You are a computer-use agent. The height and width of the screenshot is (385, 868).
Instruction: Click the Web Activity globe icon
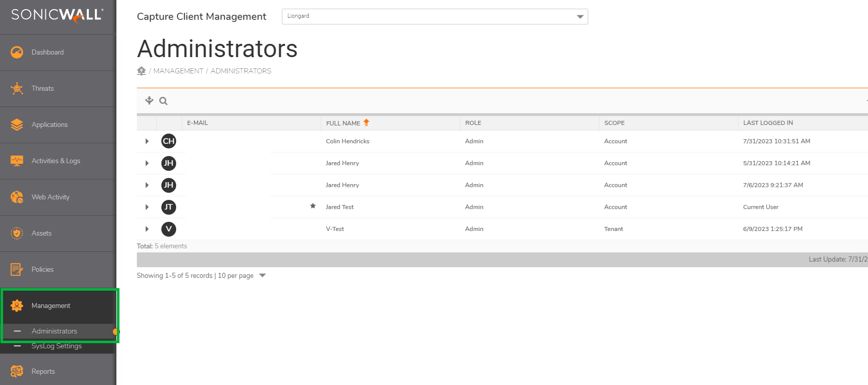point(17,197)
